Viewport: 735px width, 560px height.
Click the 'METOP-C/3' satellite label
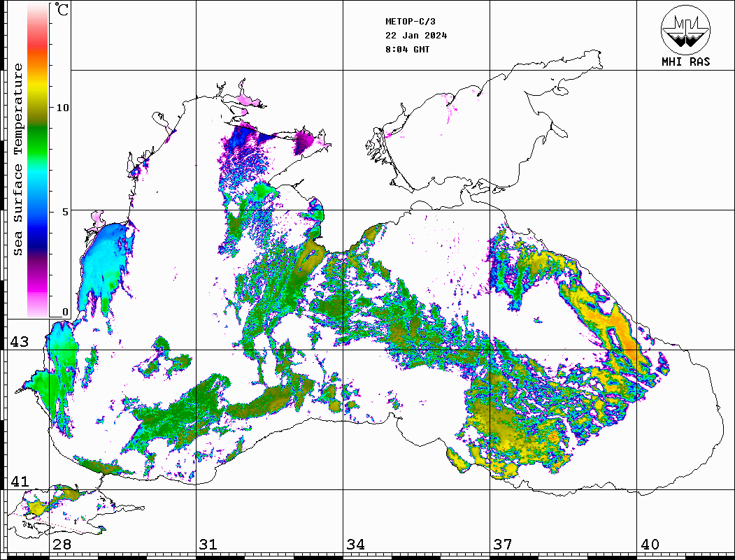(x=411, y=22)
